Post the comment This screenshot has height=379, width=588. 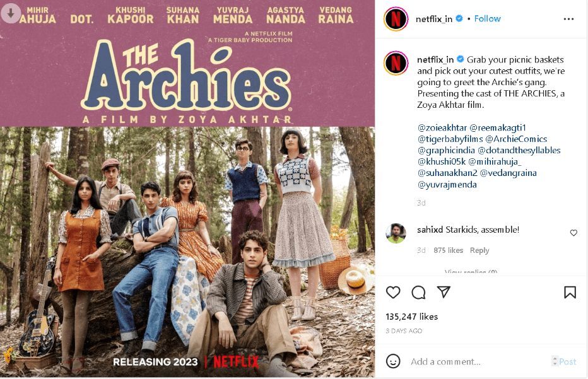567,362
